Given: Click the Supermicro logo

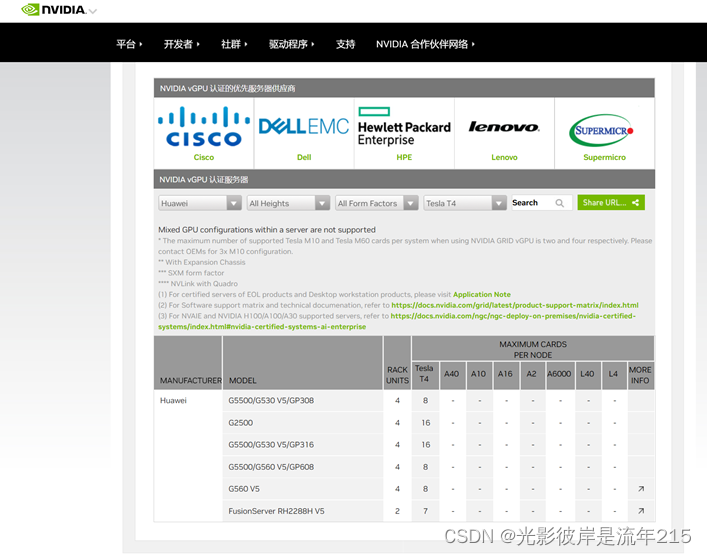Looking at the screenshot, I should [601, 130].
